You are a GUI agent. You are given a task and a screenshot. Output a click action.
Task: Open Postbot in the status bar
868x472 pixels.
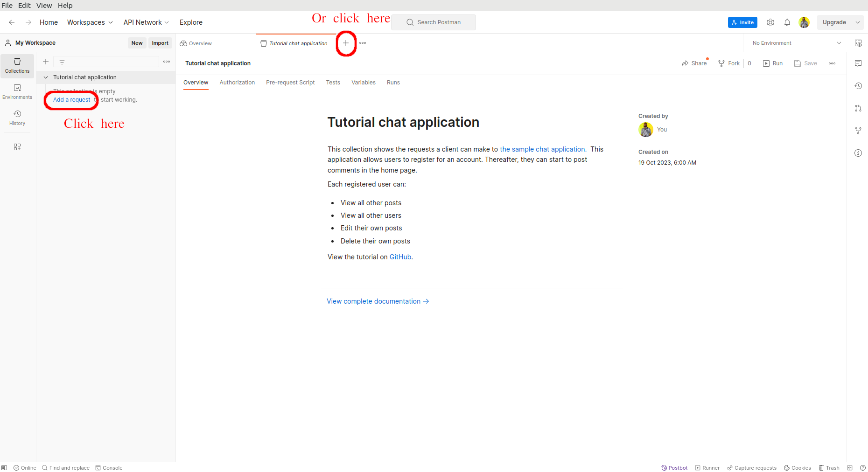click(674, 468)
